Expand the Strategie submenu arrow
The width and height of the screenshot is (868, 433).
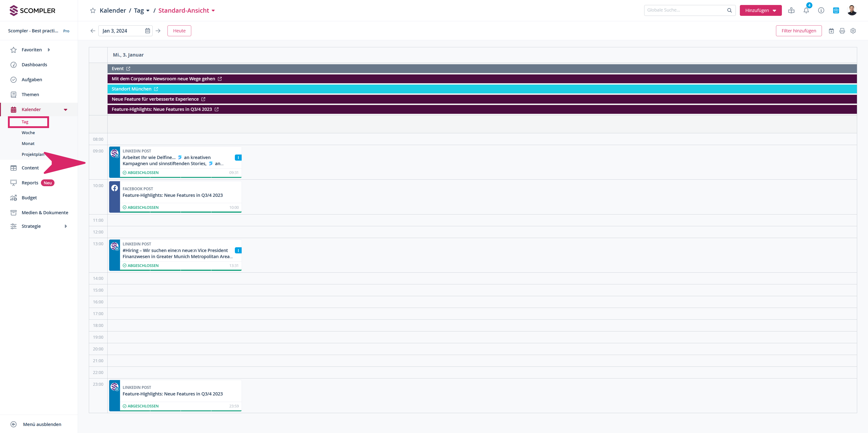pos(66,226)
